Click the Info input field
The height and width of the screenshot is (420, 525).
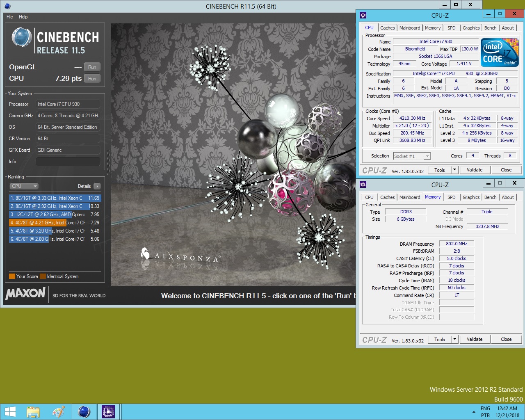point(68,162)
